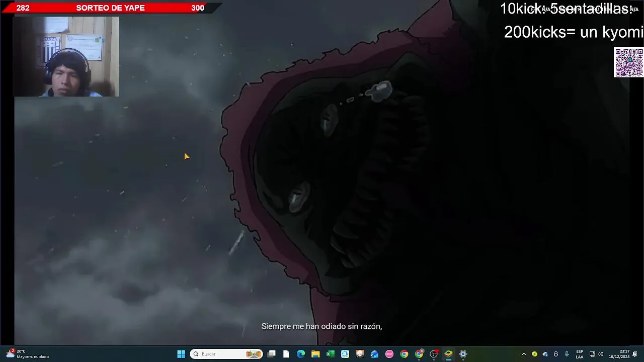The height and width of the screenshot is (362, 644).
Task: Open the blue smiley-face app in taskbar
Action: 345,354
